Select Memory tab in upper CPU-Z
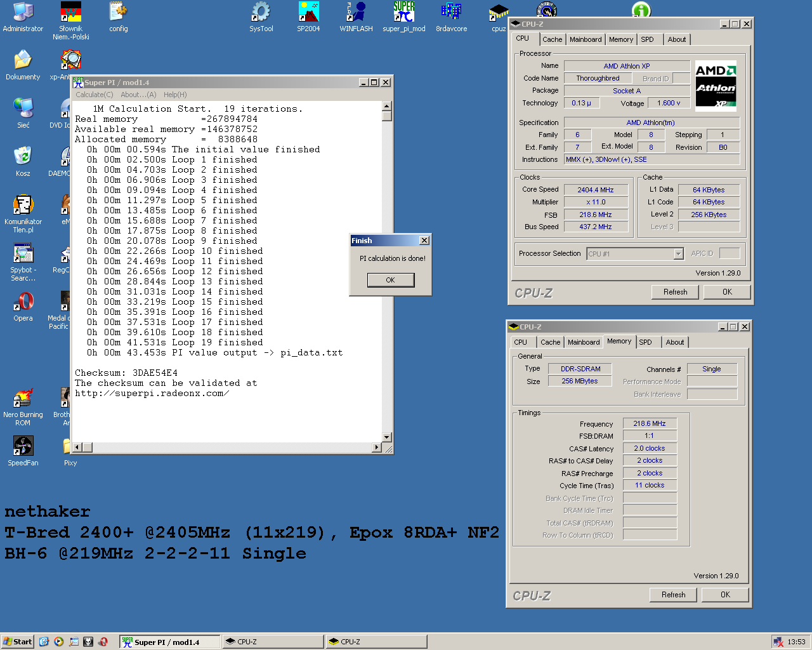Screen dimensions: 812x650 coord(621,39)
